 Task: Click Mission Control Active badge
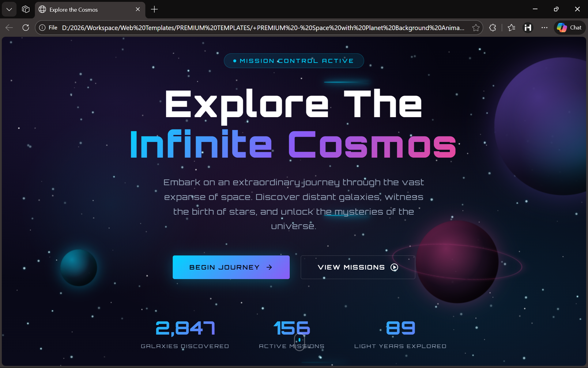click(x=294, y=61)
